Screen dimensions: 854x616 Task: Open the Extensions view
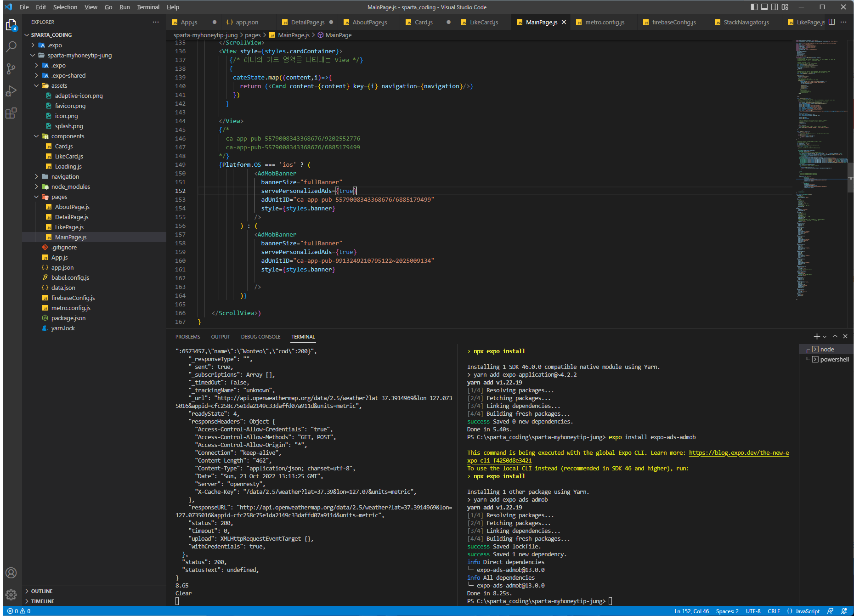coord(11,113)
